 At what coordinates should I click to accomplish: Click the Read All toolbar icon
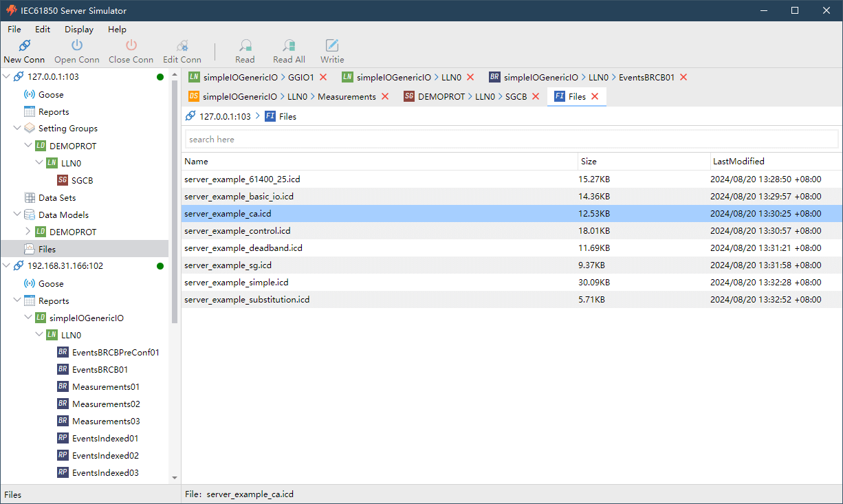click(289, 45)
